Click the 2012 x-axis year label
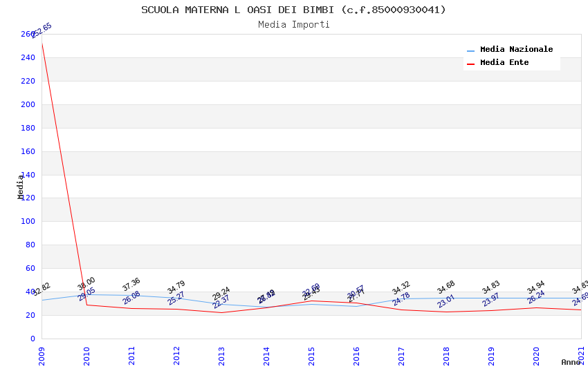588x380 pixels. pyautogui.click(x=176, y=356)
